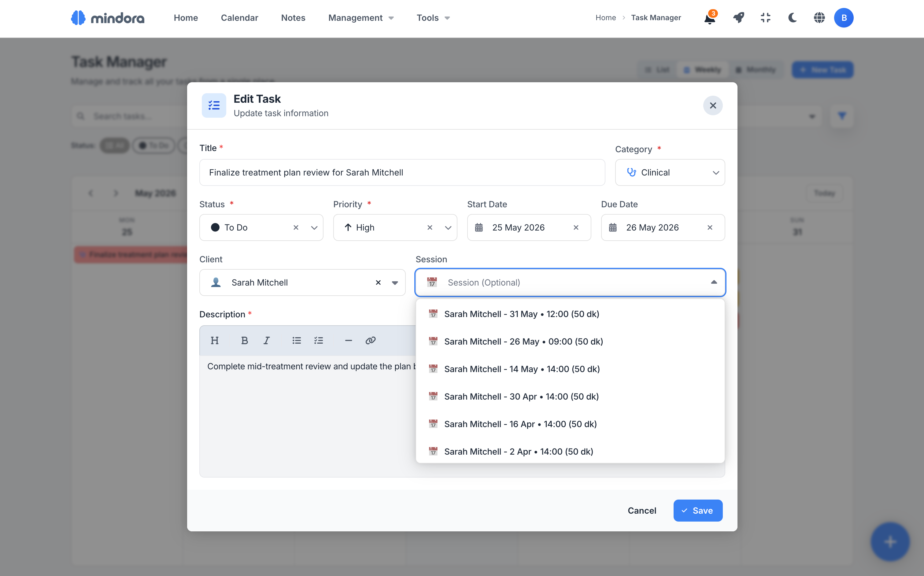Exit fullscreen with the collapse icon
The image size is (924, 576).
click(766, 17)
